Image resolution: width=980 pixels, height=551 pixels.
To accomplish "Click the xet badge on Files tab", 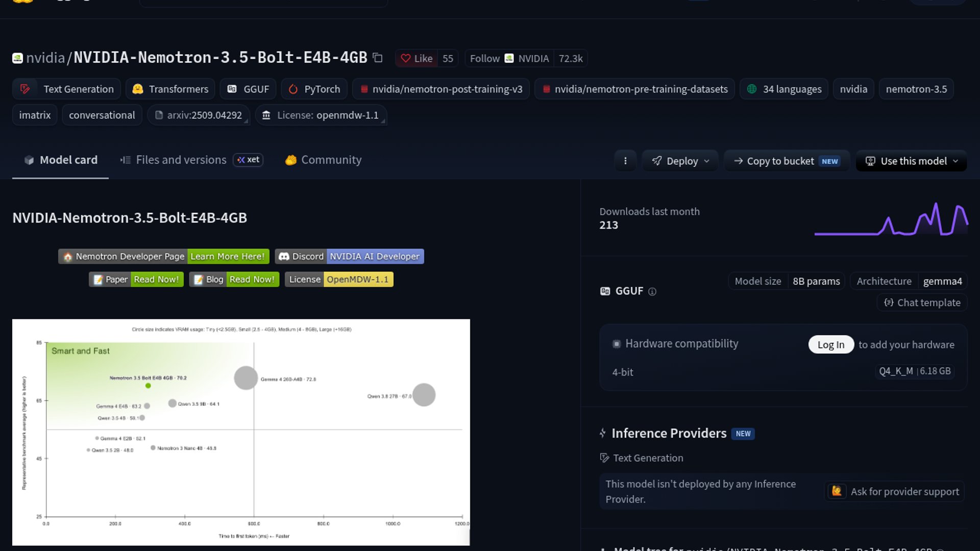I will tap(248, 160).
